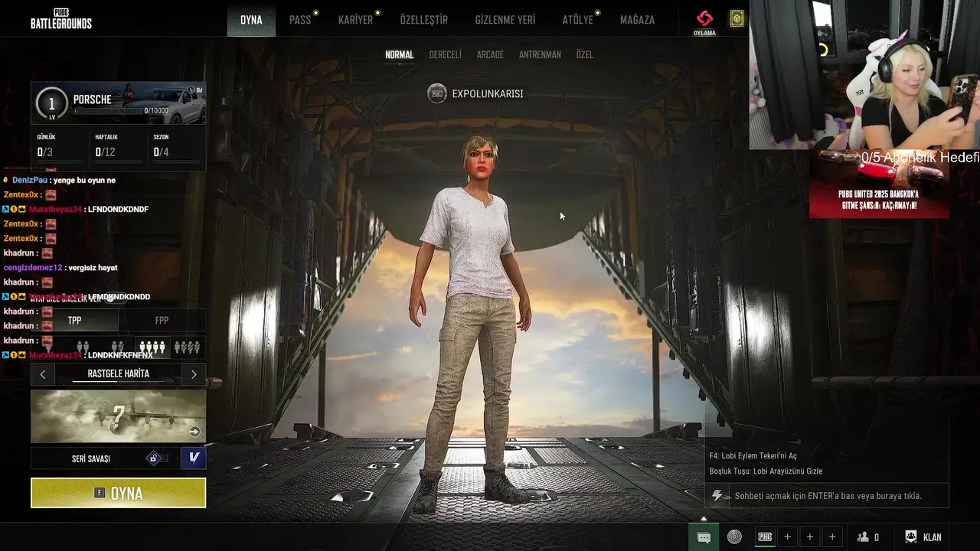Open the OYNA main tab
This screenshot has height=551, width=980.
(251, 20)
